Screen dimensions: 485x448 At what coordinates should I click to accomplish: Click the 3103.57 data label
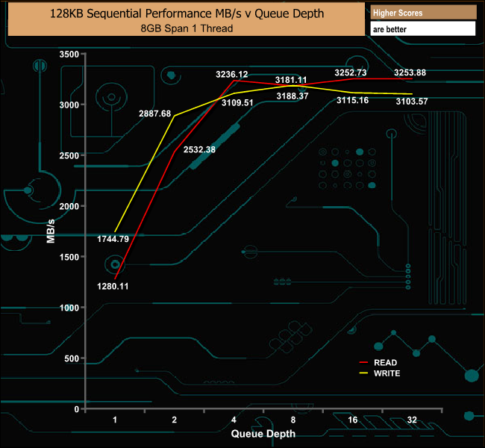412,102
